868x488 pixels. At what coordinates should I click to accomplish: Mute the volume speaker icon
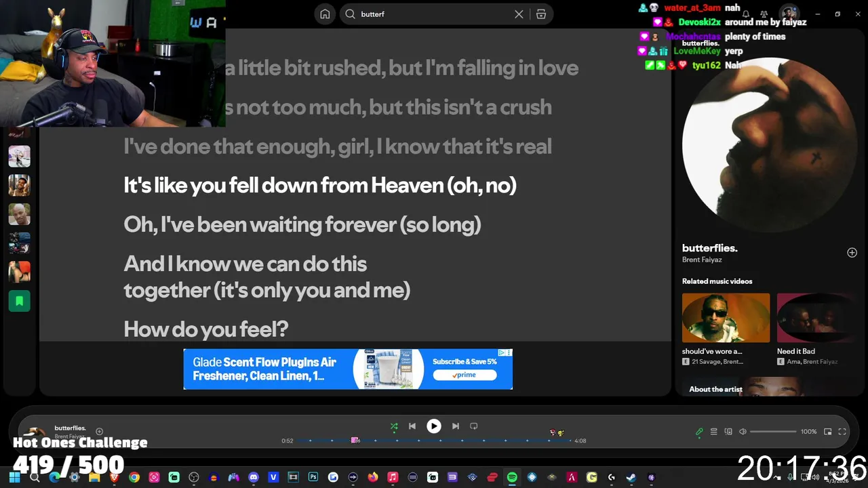click(x=743, y=432)
